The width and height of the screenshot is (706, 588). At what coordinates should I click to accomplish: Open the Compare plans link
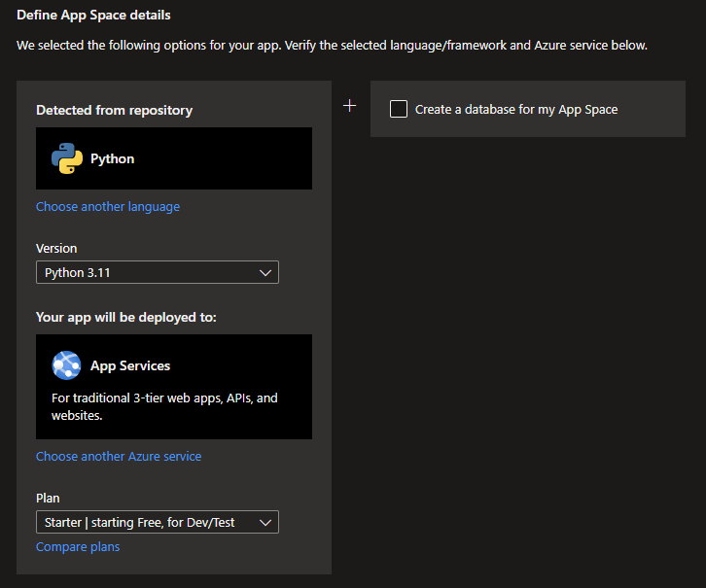[x=78, y=546]
